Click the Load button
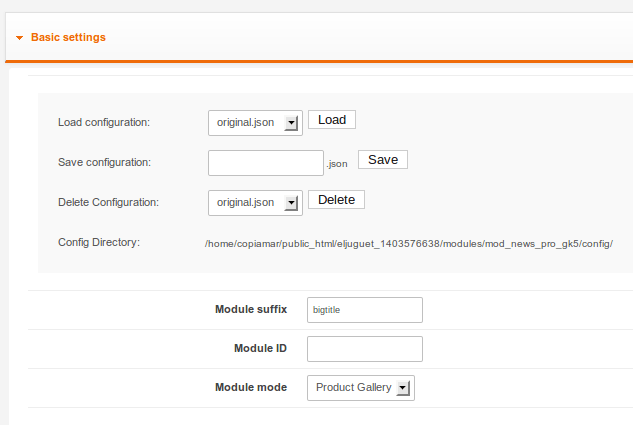The height and width of the screenshot is (425, 633). coord(332,120)
